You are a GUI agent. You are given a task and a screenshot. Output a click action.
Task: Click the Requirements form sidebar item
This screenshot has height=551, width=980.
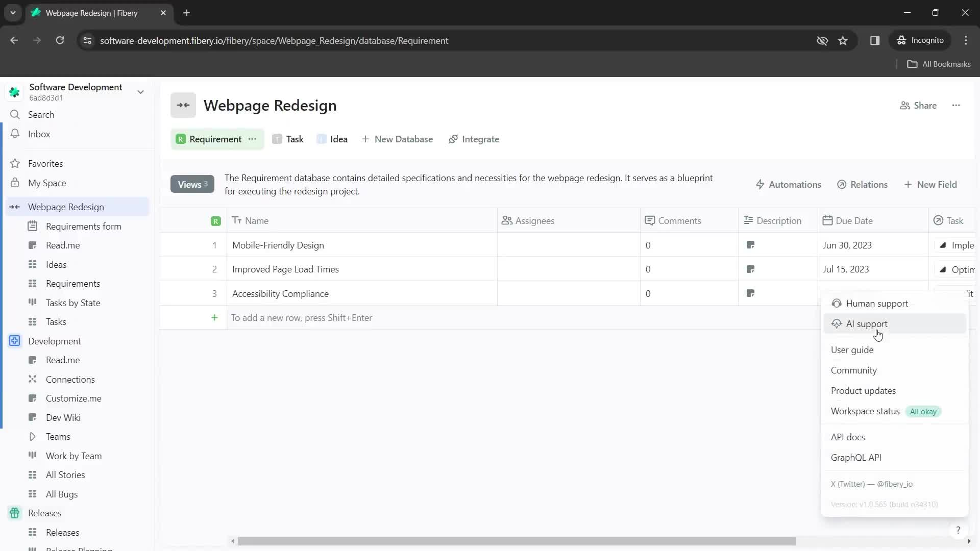[84, 226]
